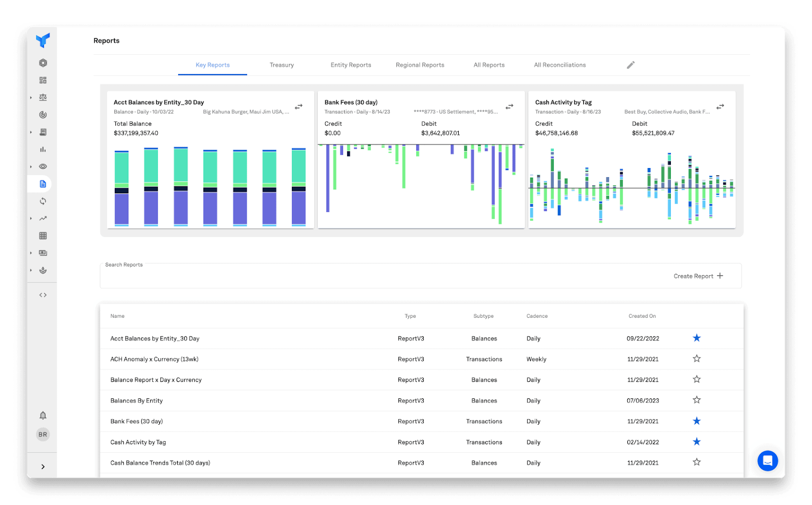812x505 pixels.
Task: Open the Cash Activity by Tag report row
Action: click(x=138, y=442)
